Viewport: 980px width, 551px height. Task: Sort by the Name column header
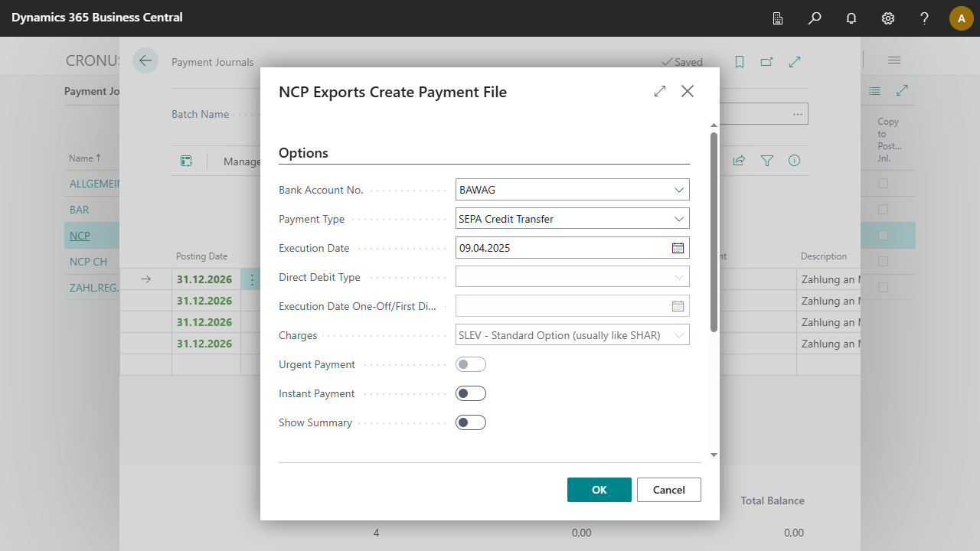[85, 158]
